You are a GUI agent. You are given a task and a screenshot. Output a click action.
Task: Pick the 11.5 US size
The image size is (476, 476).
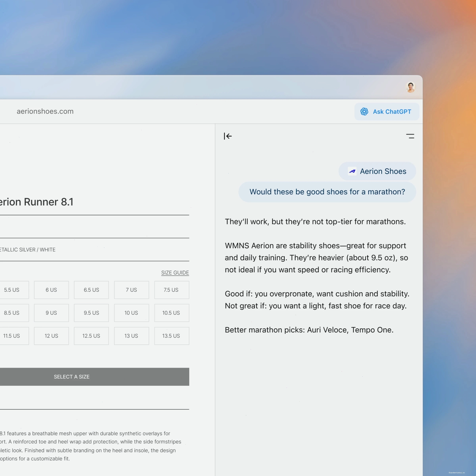(x=14, y=336)
